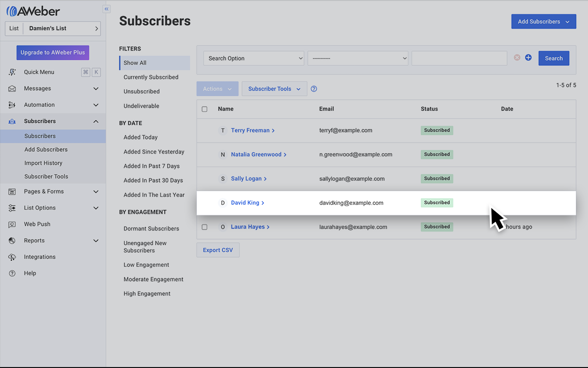Click the Web Push icon in sidebar
The height and width of the screenshot is (368, 588).
12,224
